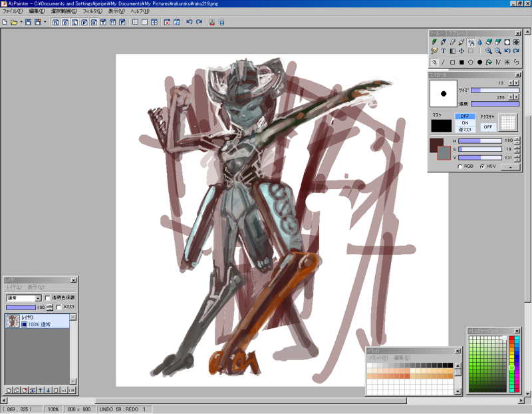Move layer up with the up arrow button
The width and height of the screenshot is (532, 414).
tap(40, 389)
